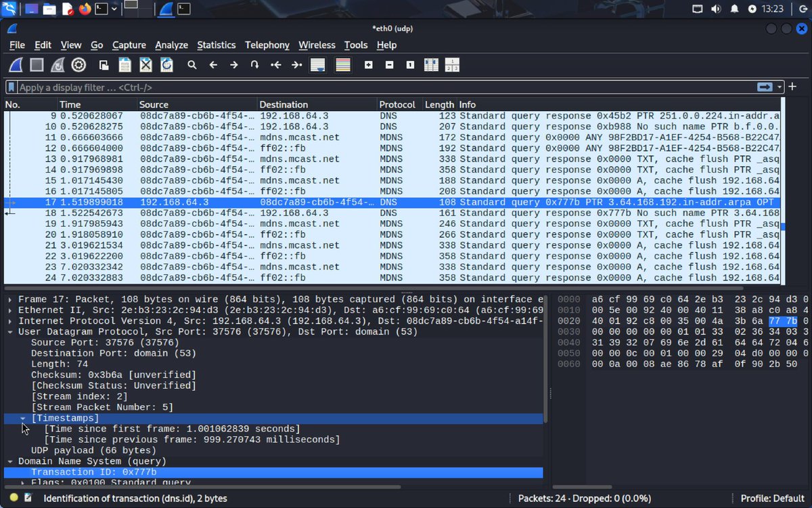Screen dimensions: 812x508
Task: Open capture file properties status icon
Action: tap(28, 498)
